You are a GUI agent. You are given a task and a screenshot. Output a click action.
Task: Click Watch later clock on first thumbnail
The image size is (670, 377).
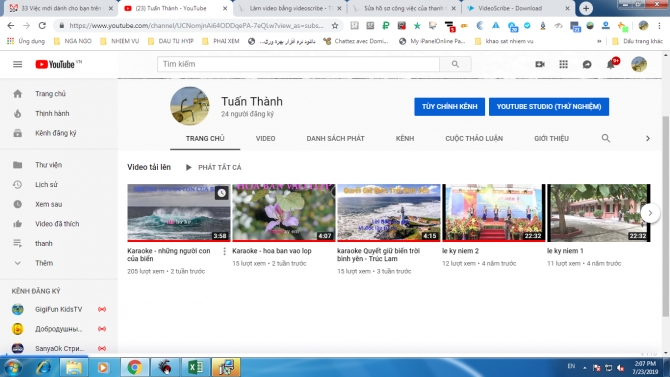[221, 193]
